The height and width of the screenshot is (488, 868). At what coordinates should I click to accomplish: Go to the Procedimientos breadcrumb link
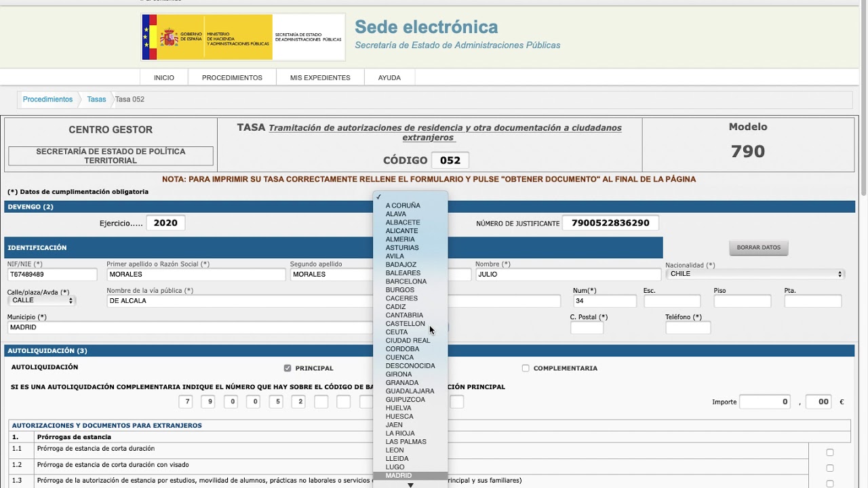(47, 100)
